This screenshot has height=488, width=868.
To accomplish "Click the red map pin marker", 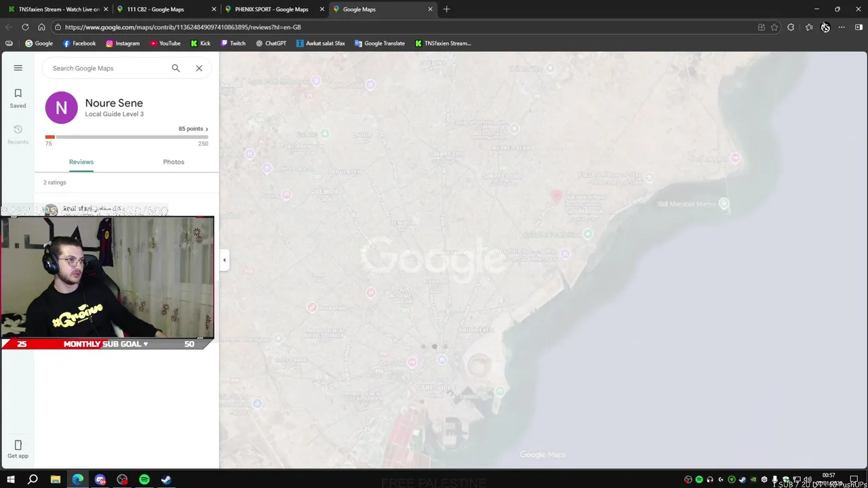I will click(556, 197).
